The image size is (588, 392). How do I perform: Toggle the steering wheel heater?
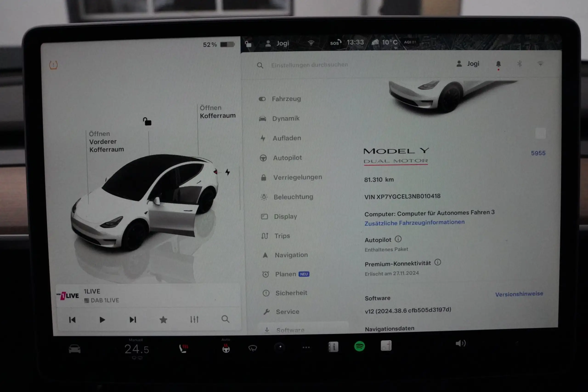coord(226,348)
